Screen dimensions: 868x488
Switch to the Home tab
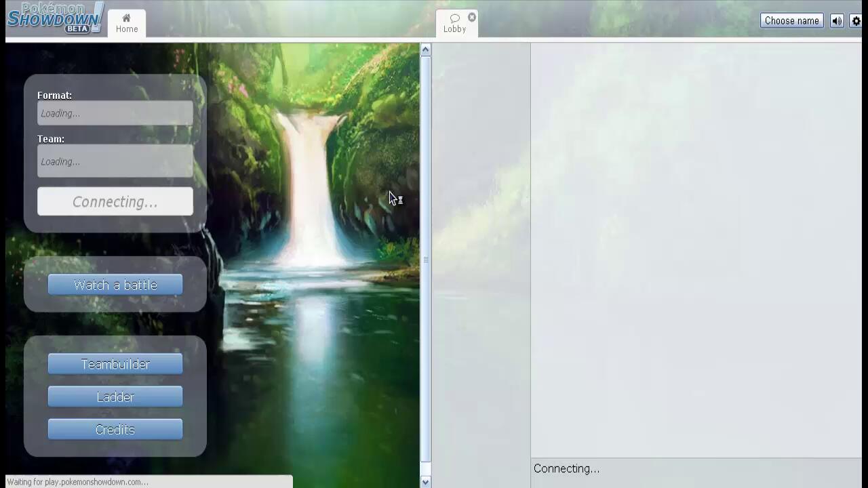(x=127, y=23)
